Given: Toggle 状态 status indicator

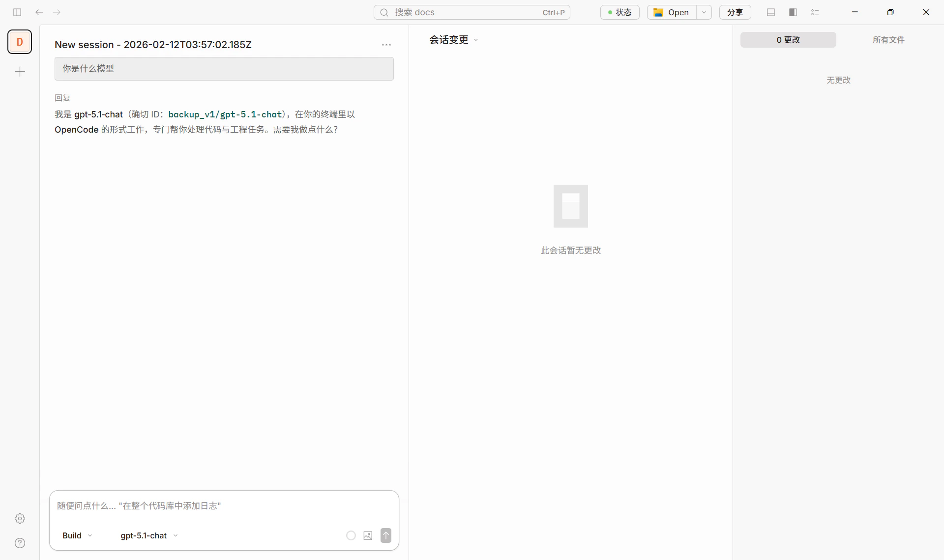Looking at the screenshot, I should point(619,12).
